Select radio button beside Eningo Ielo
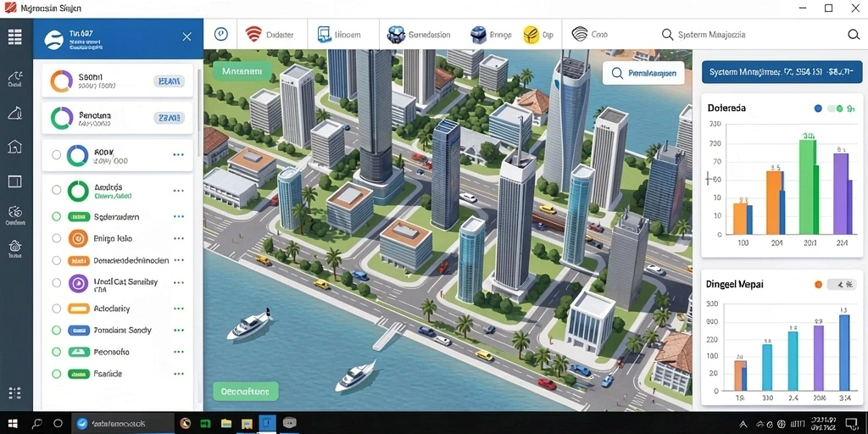 click(57, 238)
